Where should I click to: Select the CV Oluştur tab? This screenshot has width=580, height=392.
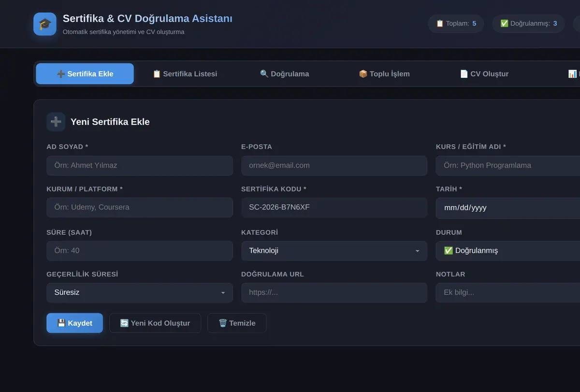pos(484,74)
